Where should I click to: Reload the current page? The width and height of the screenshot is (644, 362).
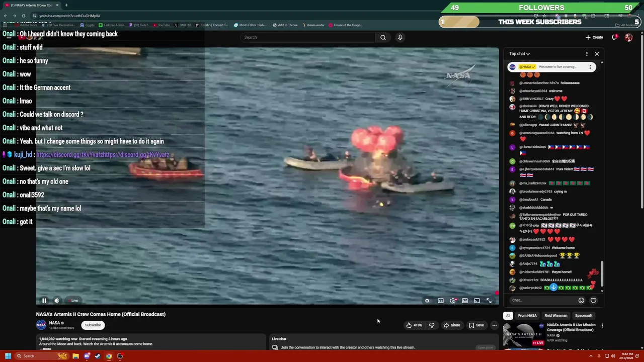[x=23, y=16]
